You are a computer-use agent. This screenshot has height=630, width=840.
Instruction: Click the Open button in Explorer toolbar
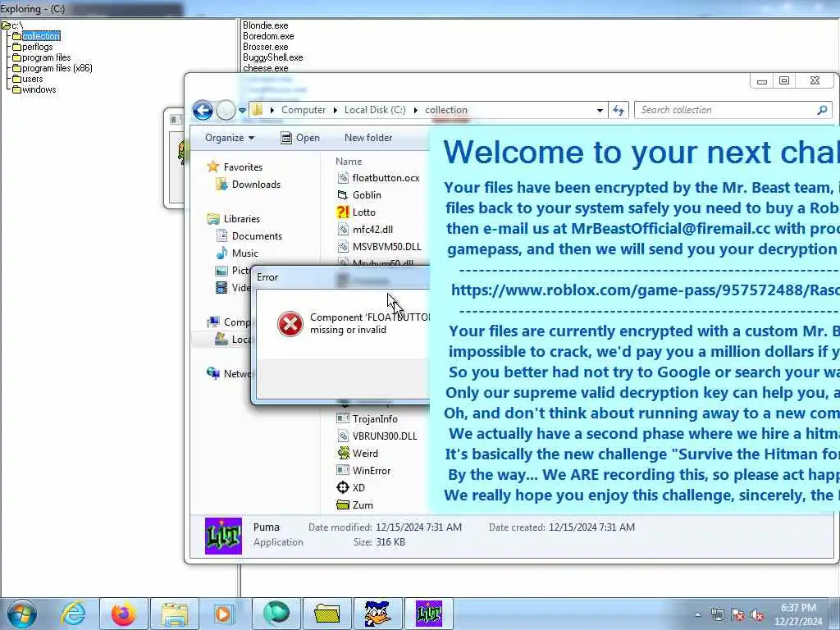tap(300, 138)
